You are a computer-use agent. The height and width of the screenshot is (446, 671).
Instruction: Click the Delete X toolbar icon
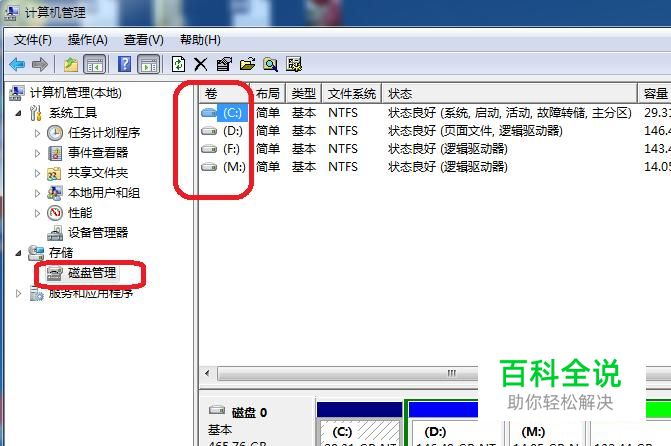click(200, 65)
